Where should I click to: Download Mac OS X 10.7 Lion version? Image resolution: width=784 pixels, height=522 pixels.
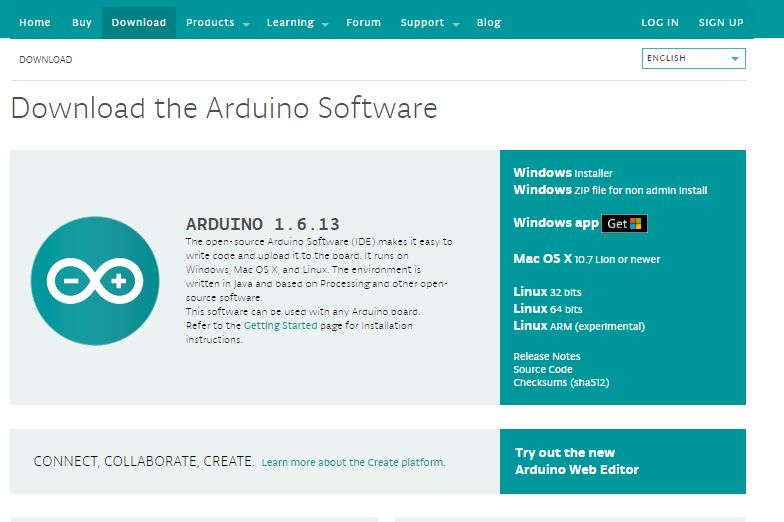(x=586, y=258)
